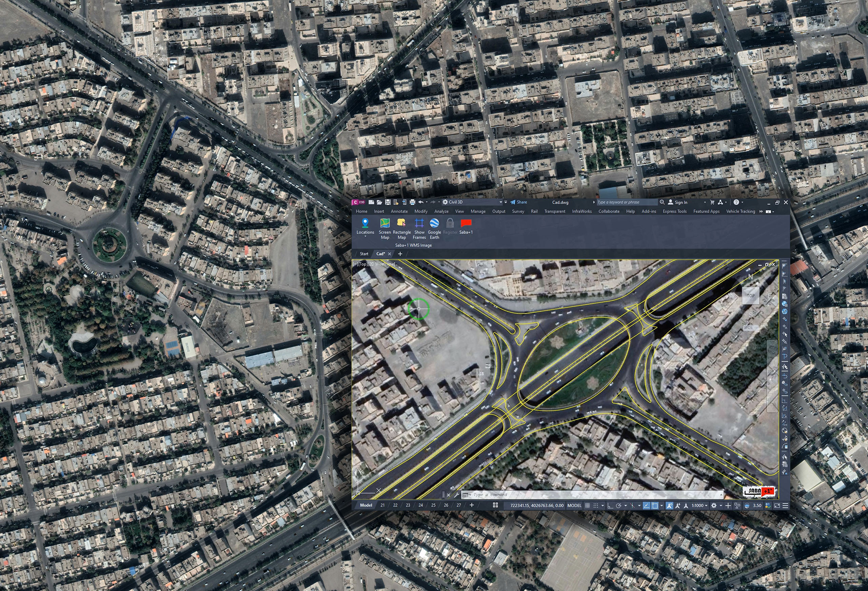
Task: Click the Share button
Action: coord(519,202)
